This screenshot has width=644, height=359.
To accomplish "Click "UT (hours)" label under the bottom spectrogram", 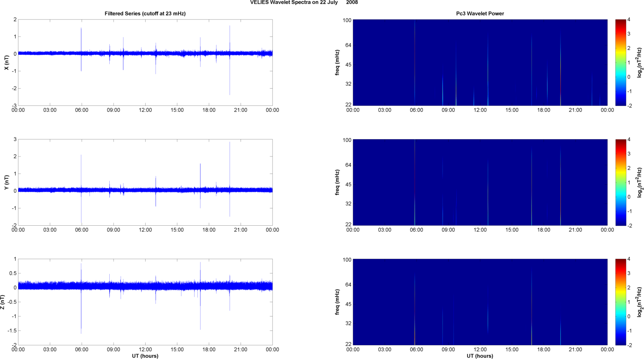I will tap(480, 356).
